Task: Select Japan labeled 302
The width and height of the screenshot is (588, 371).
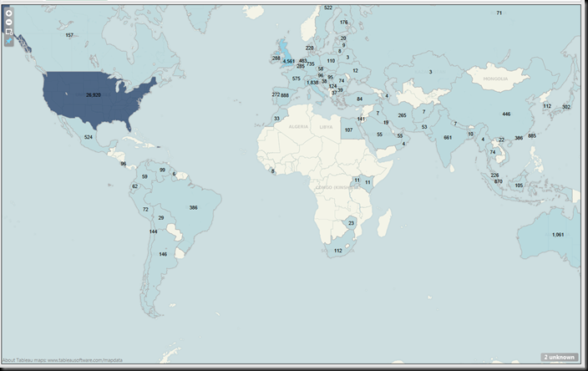Action: click(566, 107)
